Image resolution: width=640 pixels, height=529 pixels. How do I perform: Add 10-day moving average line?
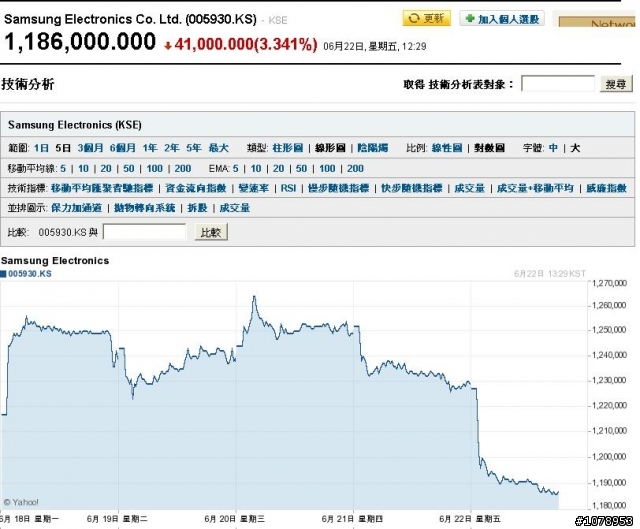[x=83, y=169]
